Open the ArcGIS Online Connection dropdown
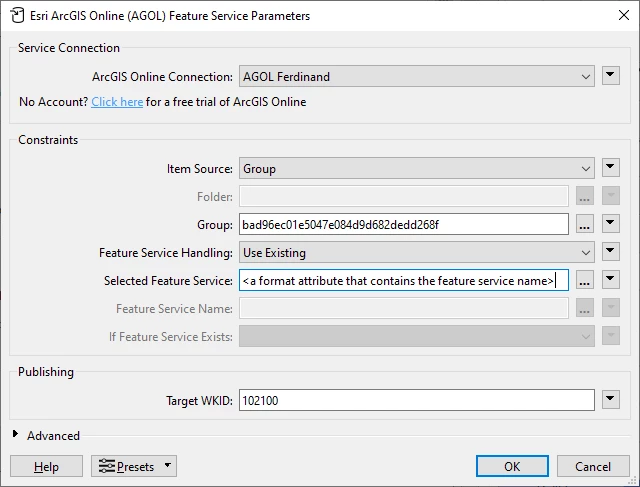The height and width of the screenshot is (487, 640). [416, 76]
